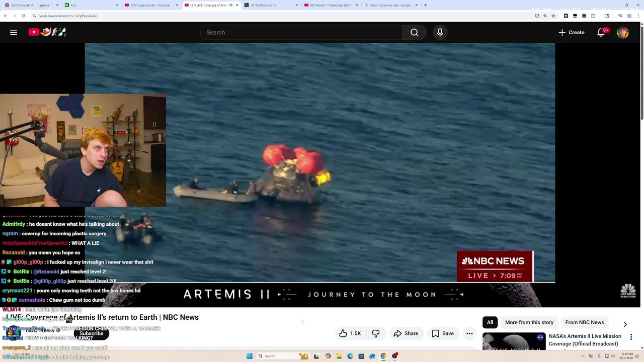This screenshot has width=644, height=362.
Task: Open more actions three-dot menu
Action: 469,333
